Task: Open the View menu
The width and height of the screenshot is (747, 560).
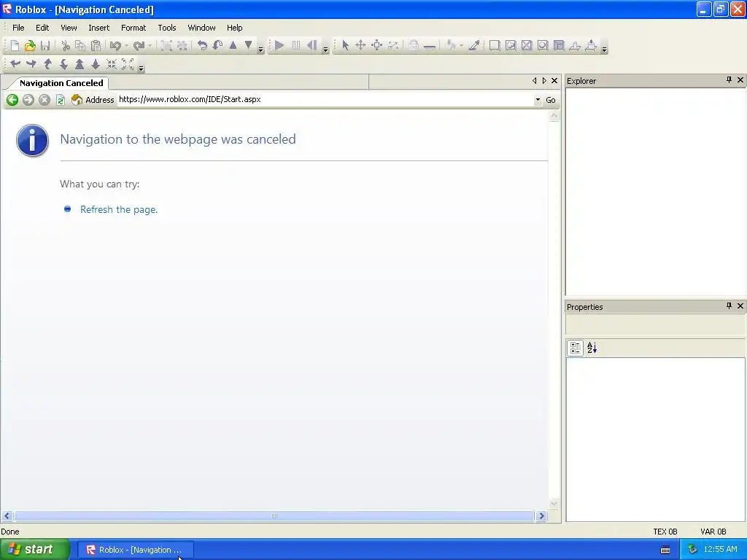Action: coord(69,28)
